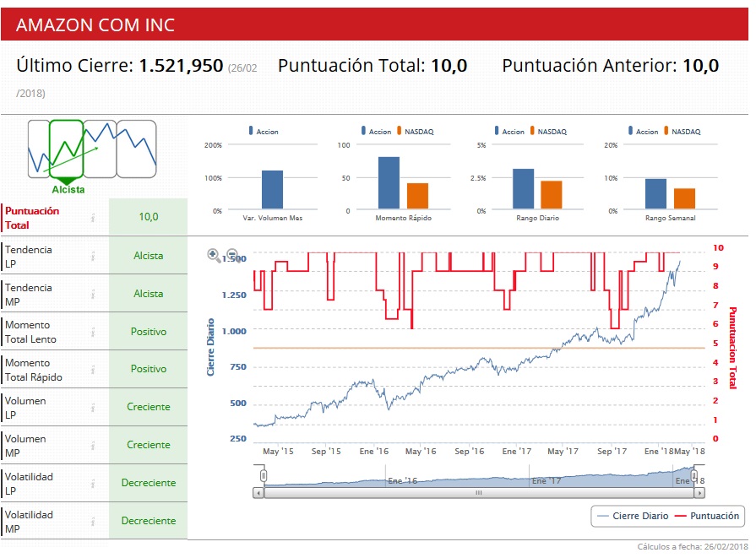
Task: Toggle Accion legend in Rango Semanal chart
Action: point(643,131)
